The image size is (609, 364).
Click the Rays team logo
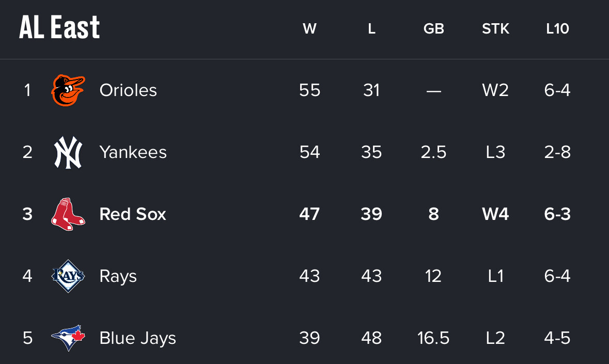(x=68, y=276)
